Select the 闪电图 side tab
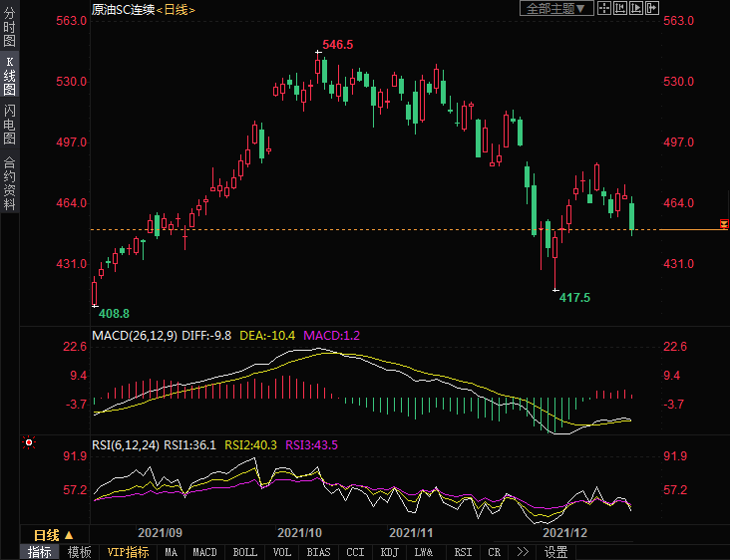This screenshot has height=560, width=730. click(9, 125)
